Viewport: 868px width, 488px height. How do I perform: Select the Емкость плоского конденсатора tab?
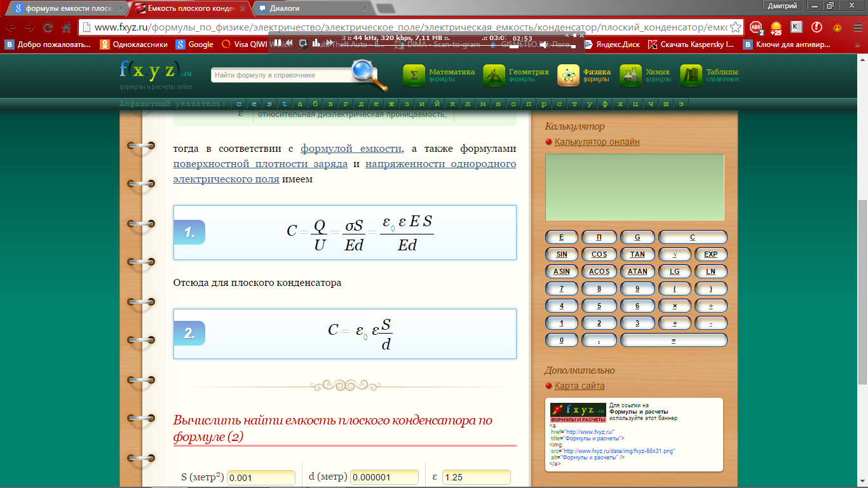(x=189, y=9)
